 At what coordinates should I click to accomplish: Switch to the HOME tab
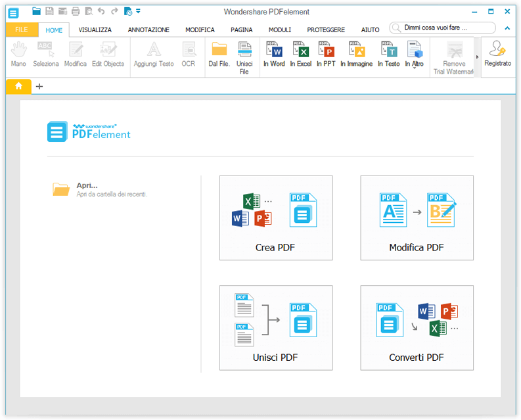[54, 30]
